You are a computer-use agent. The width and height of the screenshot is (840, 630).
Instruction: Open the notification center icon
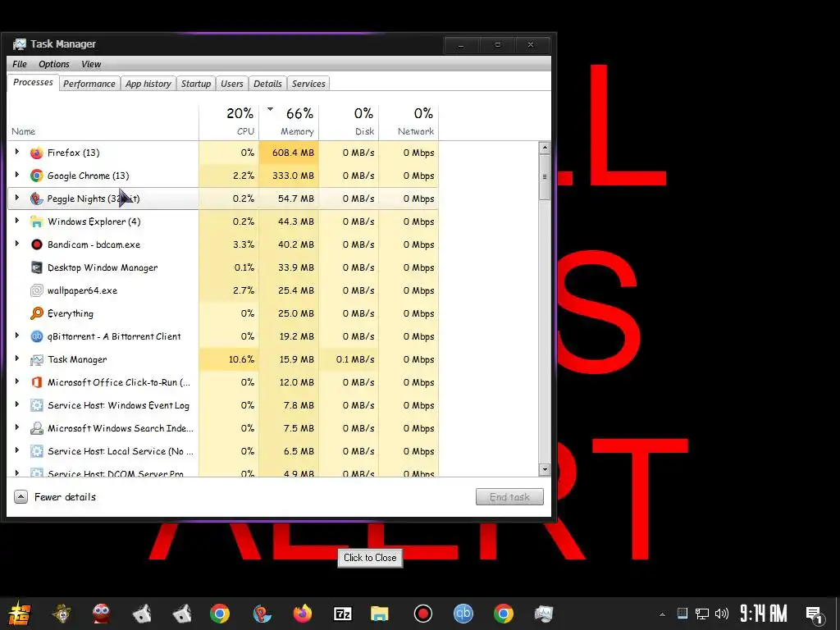[815, 615]
